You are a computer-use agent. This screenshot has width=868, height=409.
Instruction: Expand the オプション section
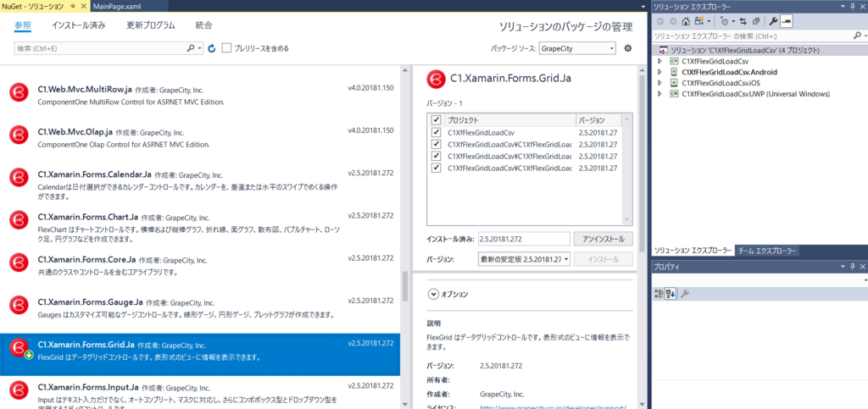[x=433, y=295]
